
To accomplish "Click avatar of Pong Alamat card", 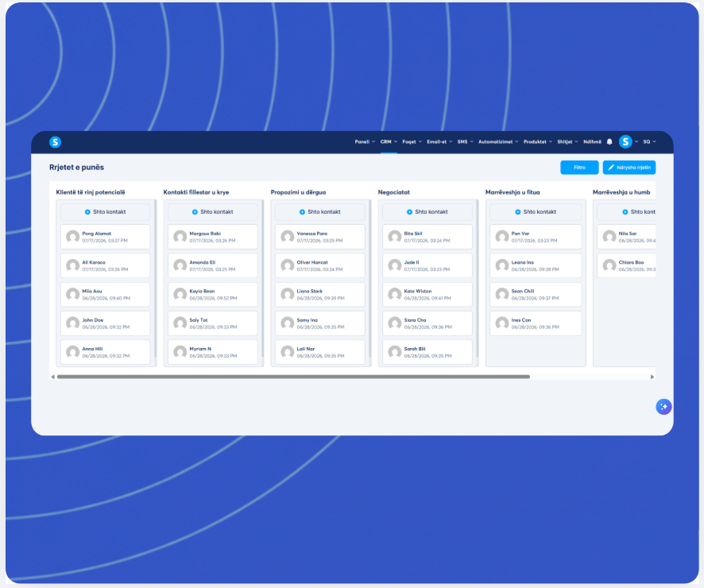I will 73,237.
